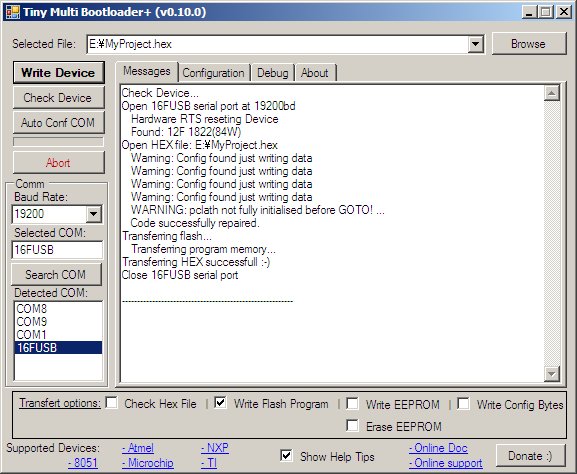Open the Selected File dropdown arrow
This screenshot has height=474, width=577.
[475, 44]
